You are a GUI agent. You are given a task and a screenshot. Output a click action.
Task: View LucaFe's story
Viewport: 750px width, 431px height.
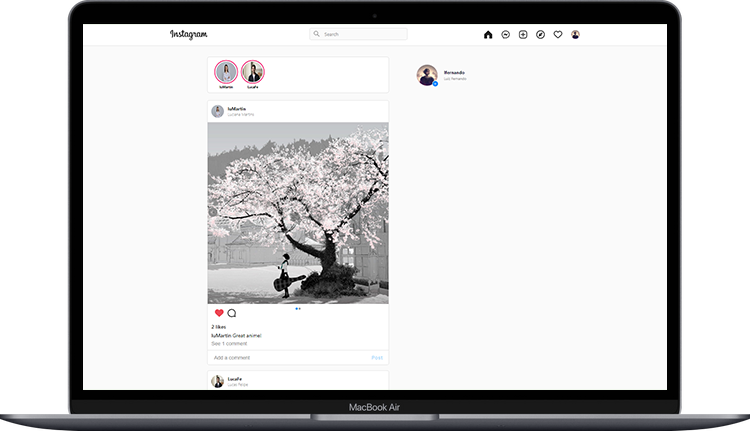pyautogui.click(x=253, y=72)
